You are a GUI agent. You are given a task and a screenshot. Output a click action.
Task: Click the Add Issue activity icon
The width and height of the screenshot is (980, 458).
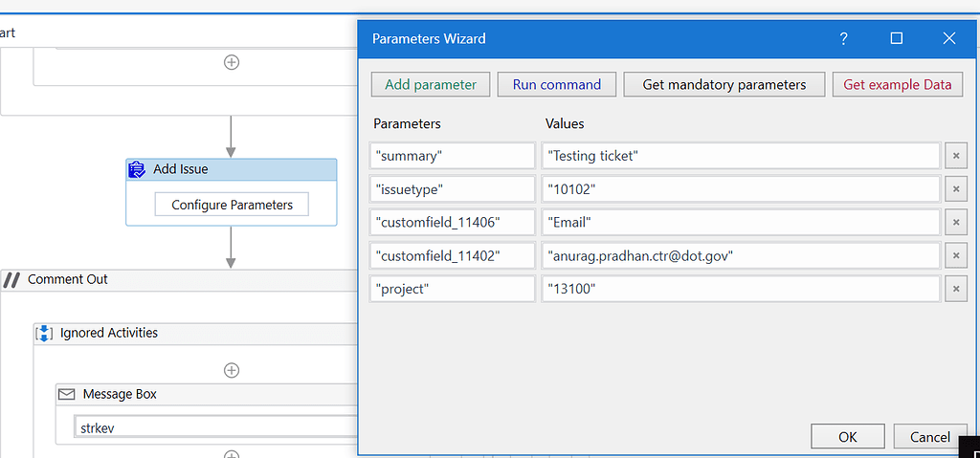pos(137,169)
